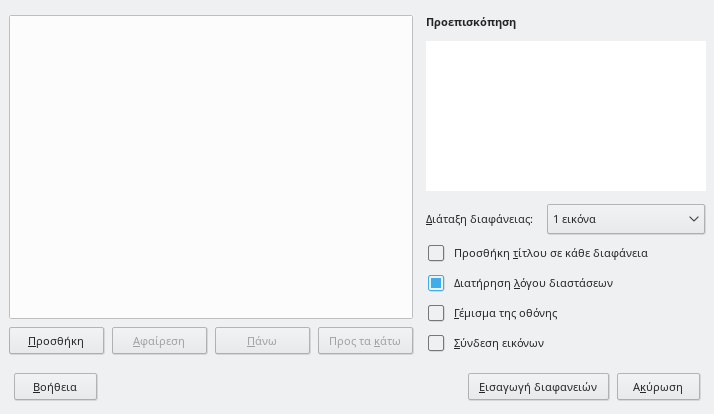Open Βοήθεια help
The height and width of the screenshot is (414, 714).
(56, 387)
